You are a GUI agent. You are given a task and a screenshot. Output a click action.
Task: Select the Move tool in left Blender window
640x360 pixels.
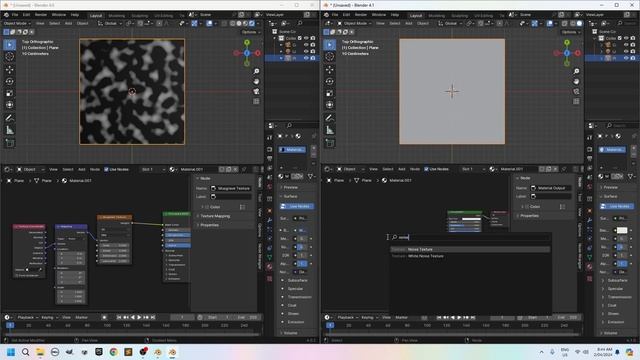[9, 70]
